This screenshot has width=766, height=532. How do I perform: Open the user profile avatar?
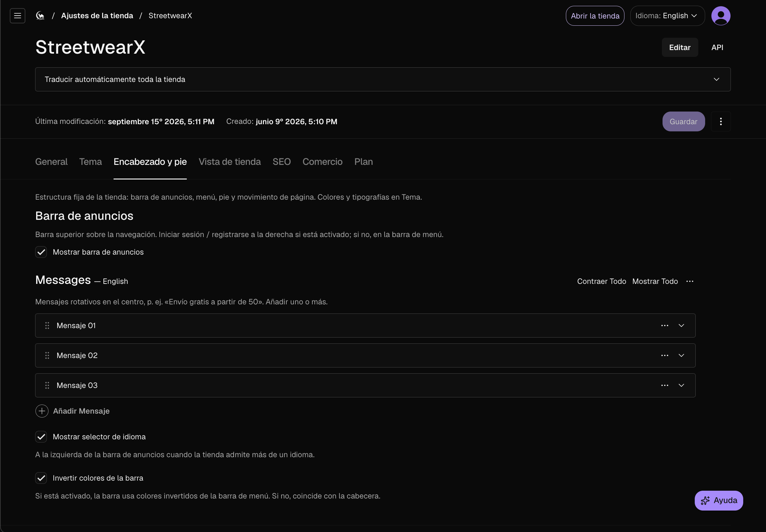(x=721, y=16)
